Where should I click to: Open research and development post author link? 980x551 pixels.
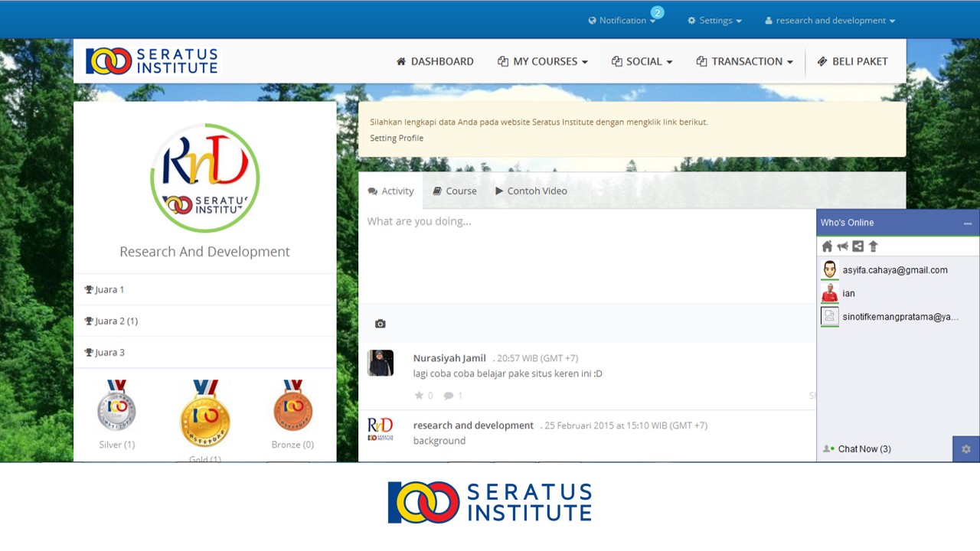[x=473, y=425]
